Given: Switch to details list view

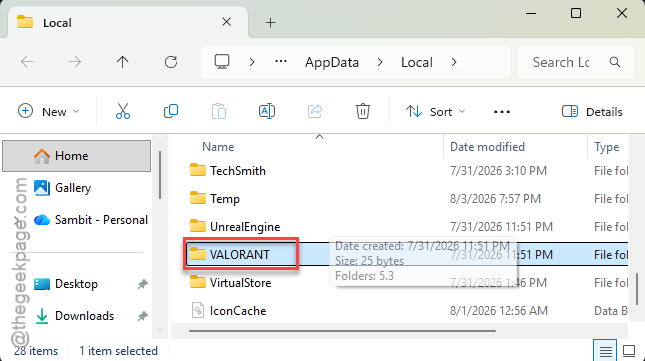Looking at the screenshot, I should tap(605, 351).
